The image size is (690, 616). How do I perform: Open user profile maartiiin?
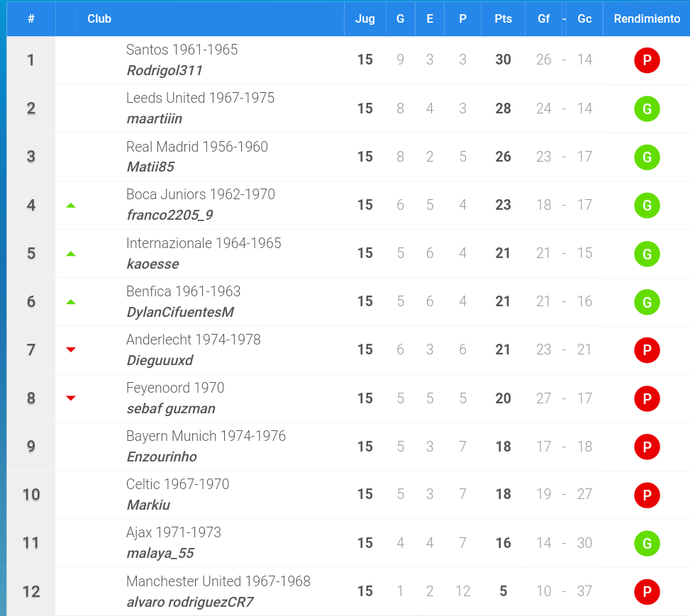point(155,119)
